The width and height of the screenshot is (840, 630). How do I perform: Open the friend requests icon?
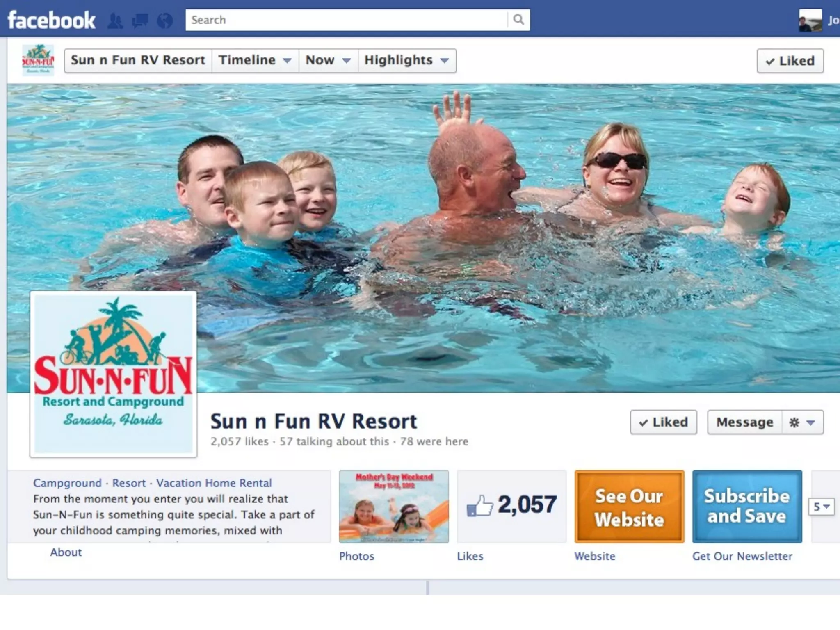(x=115, y=21)
